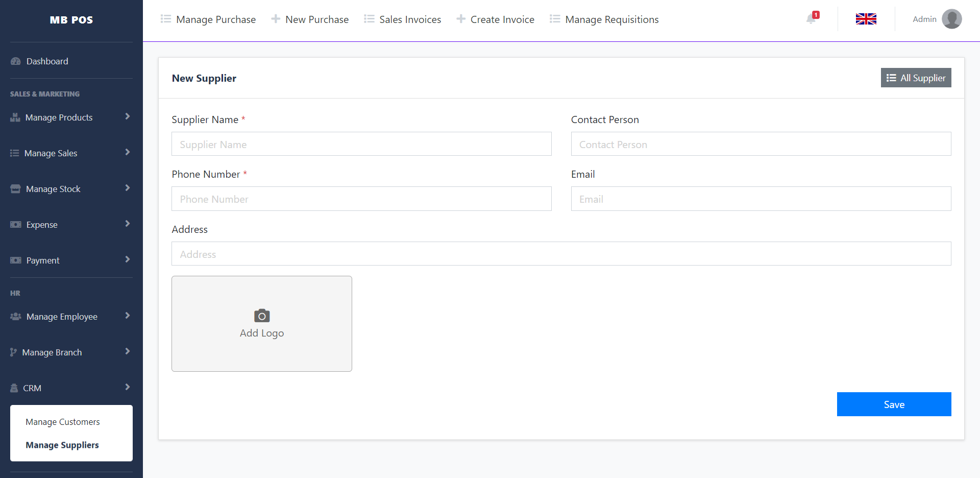The width and height of the screenshot is (980, 478).
Task: Click the Supplier Name input field
Action: pos(361,144)
